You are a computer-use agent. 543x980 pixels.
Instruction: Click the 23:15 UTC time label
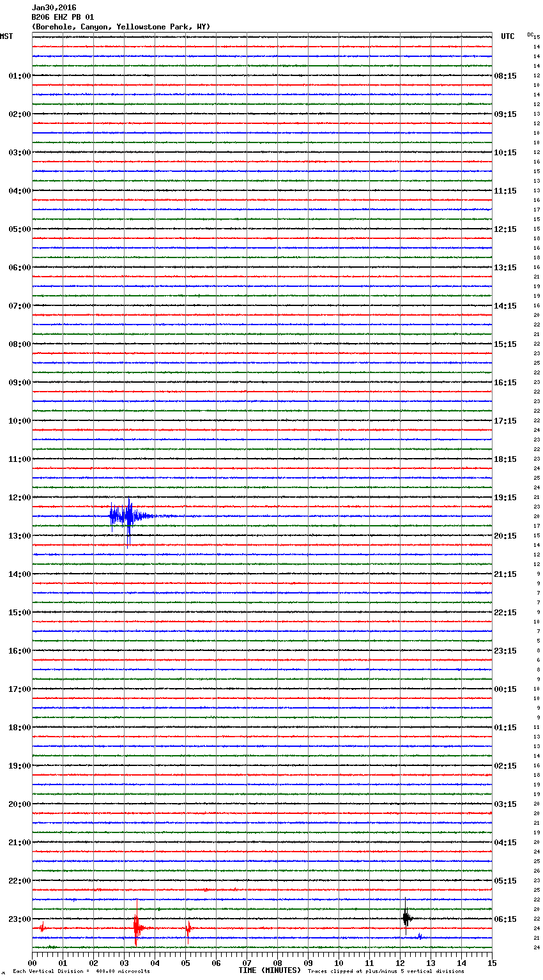point(505,651)
